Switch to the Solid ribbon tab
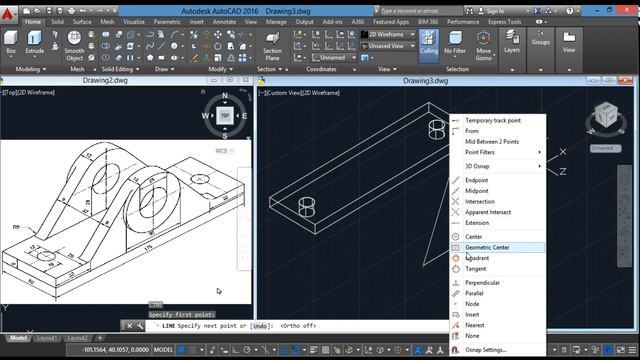This screenshot has height=360, width=640. click(x=57, y=22)
